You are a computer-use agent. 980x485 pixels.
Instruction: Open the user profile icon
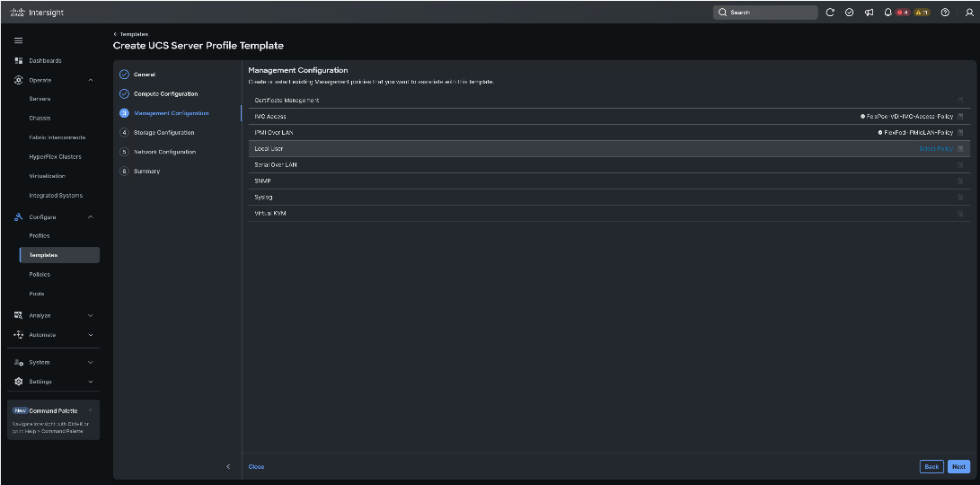point(969,13)
